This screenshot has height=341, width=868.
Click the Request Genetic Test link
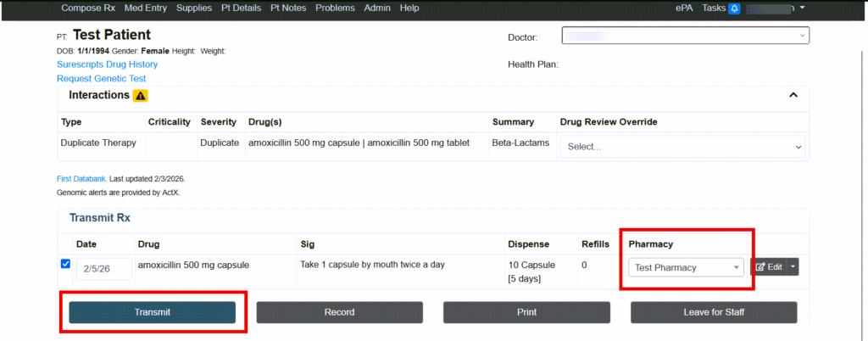pyautogui.click(x=101, y=79)
